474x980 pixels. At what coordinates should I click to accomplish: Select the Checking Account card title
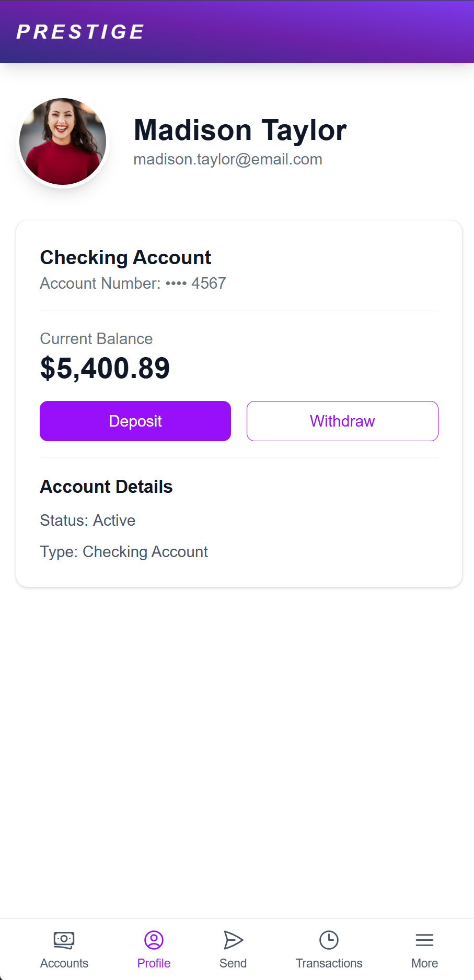click(x=125, y=257)
